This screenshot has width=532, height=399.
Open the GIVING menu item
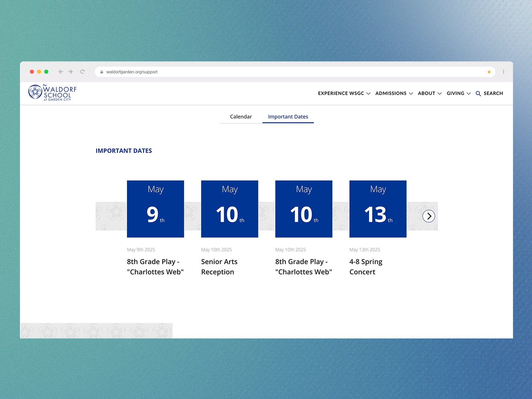point(456,93)
